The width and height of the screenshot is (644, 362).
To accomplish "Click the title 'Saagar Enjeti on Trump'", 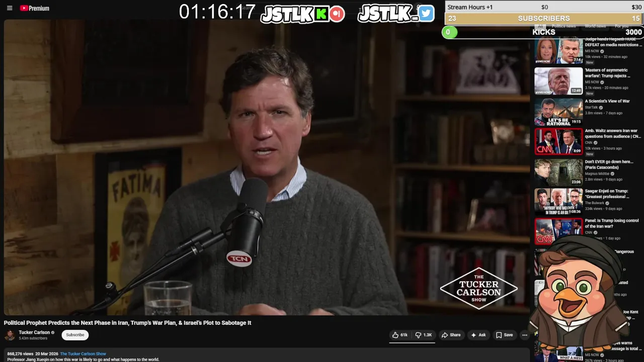I will coord(607,194).
